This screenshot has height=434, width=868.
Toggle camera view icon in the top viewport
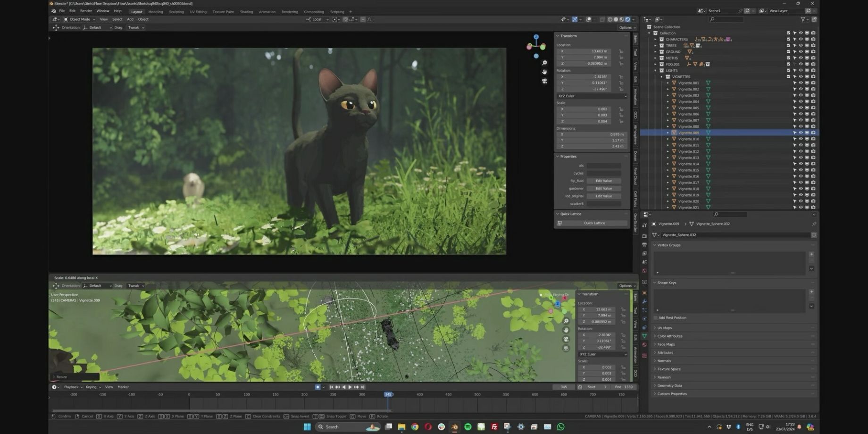(x=544, y=81)
